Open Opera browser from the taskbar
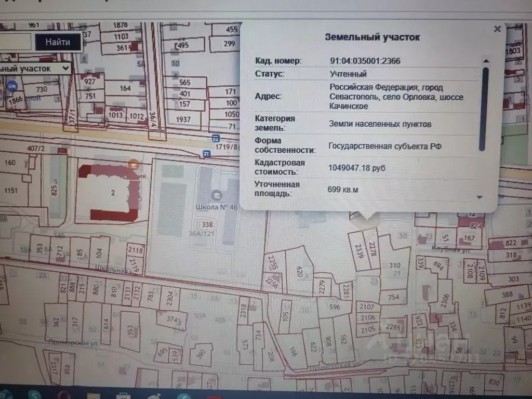 click(64, 395)
